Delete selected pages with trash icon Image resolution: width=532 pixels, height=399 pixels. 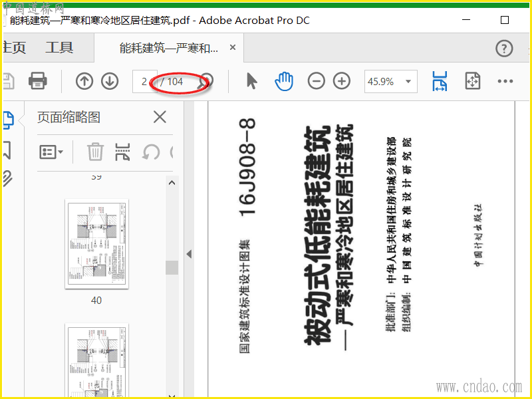(x=95, y=152)
